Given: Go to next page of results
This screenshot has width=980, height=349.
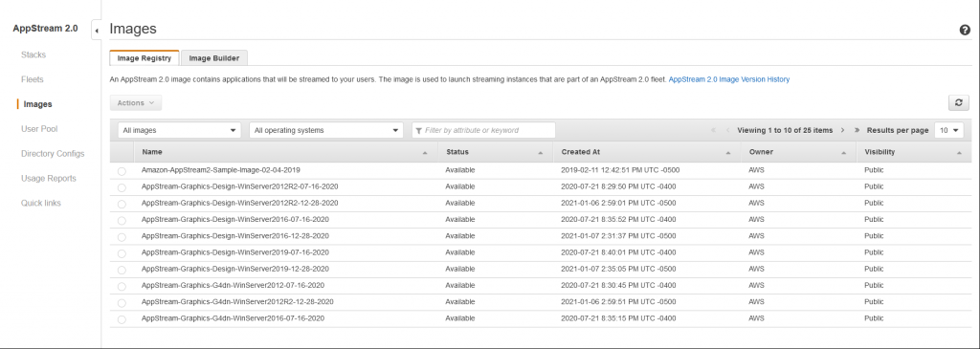Looking at the screenshot, I should (x=842, y=130).
